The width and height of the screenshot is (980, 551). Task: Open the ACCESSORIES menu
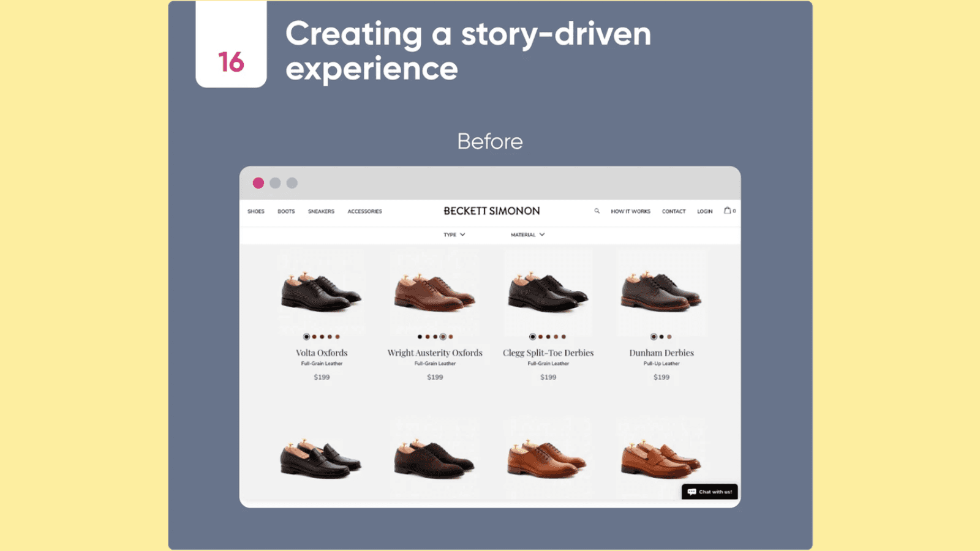coord(364,211)
